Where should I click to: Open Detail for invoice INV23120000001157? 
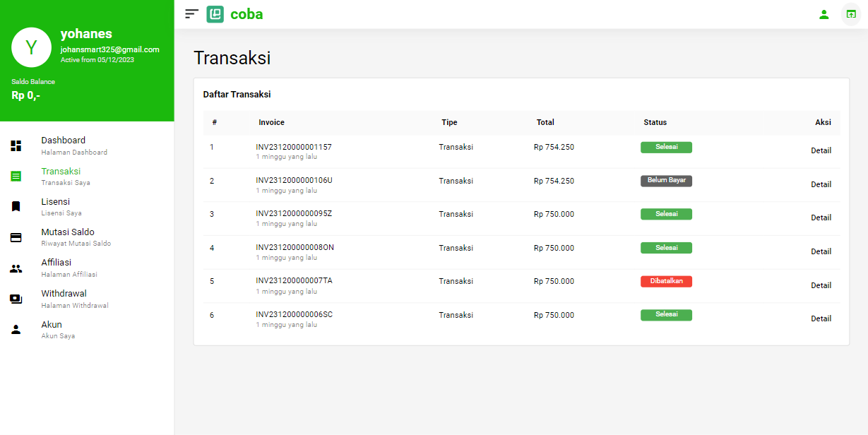[821, 150]
